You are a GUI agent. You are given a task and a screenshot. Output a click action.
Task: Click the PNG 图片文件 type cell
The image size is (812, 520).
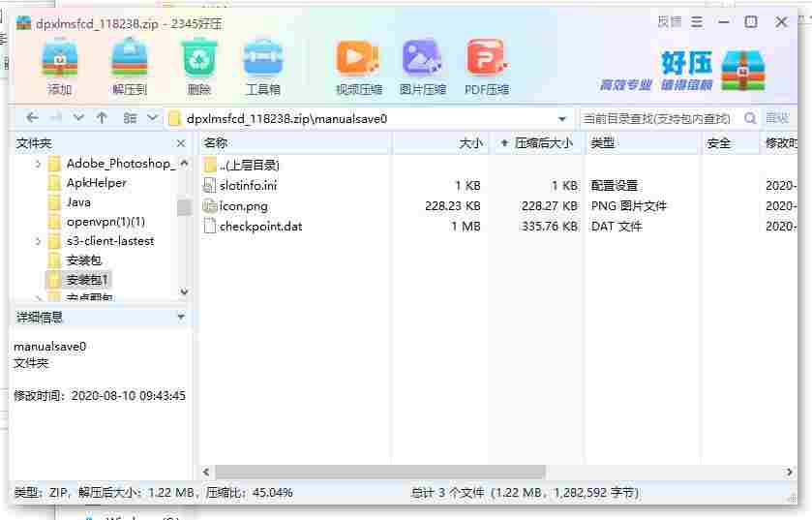629,206
